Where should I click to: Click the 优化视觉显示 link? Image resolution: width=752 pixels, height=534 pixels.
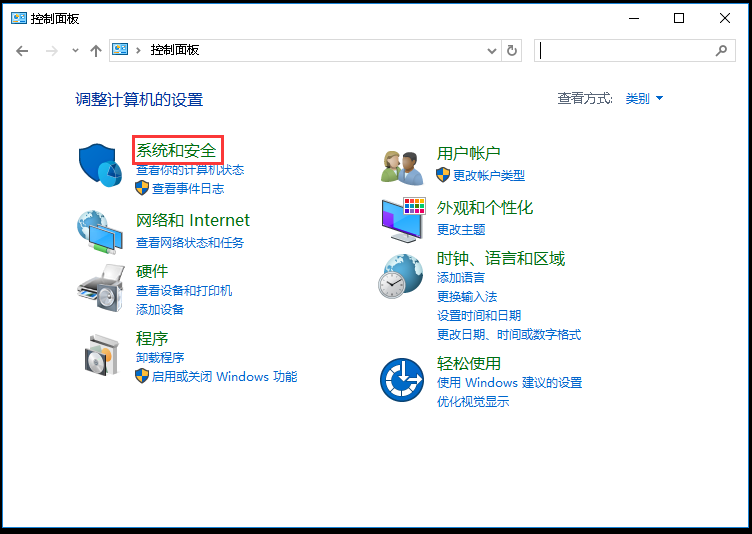click(x=473, y=402)
